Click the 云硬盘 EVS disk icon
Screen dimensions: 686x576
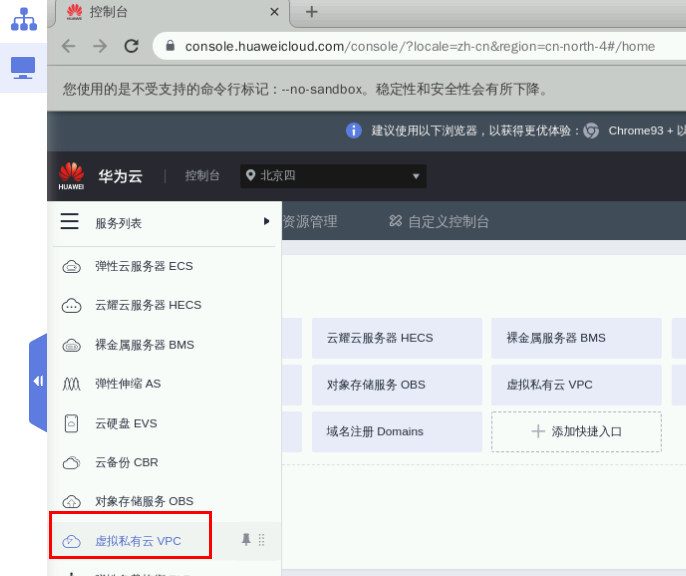pos(71,424)
